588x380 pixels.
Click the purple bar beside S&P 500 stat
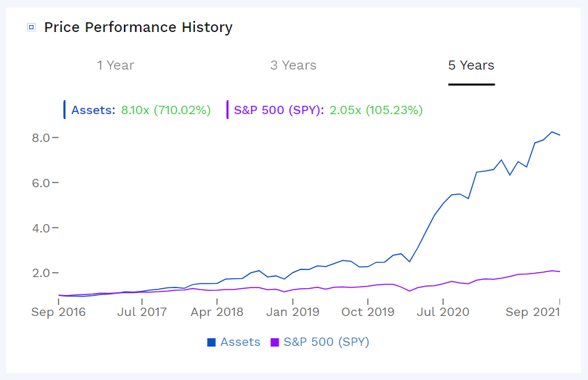pos(228,110)
